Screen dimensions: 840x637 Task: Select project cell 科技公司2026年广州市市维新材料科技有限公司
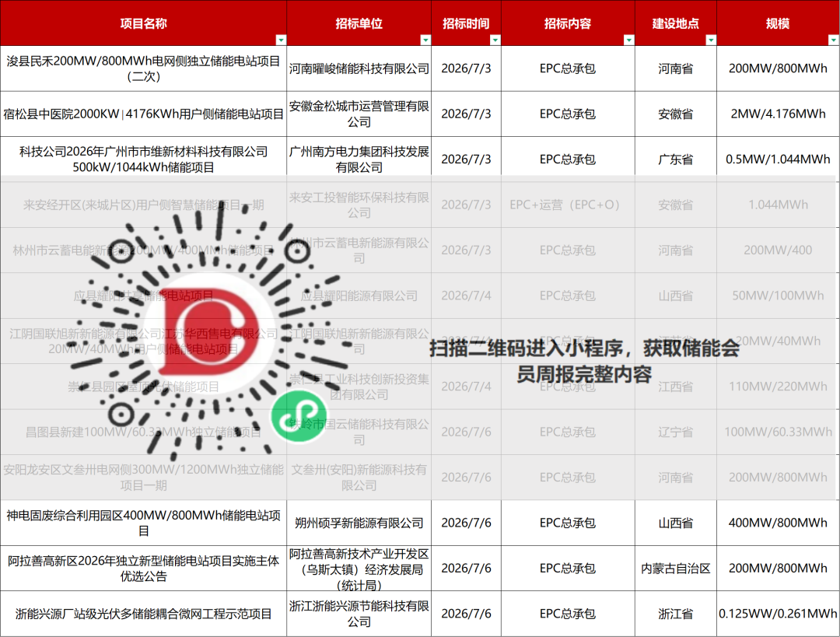[x=144, y=159]
